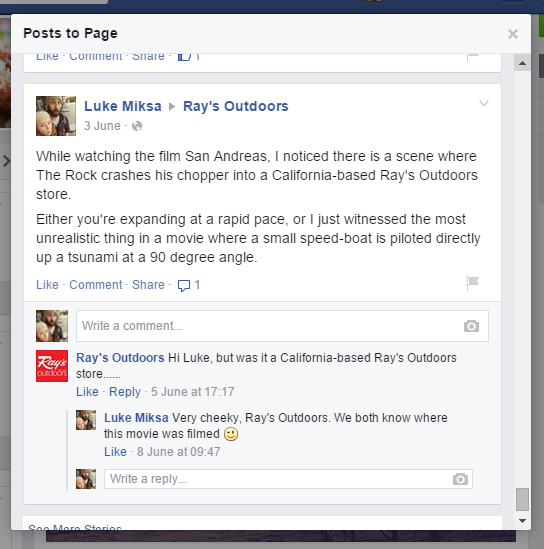Open the 3 June post timestamp
Screen dimensions: 544x549
click(x=102, y=126)
